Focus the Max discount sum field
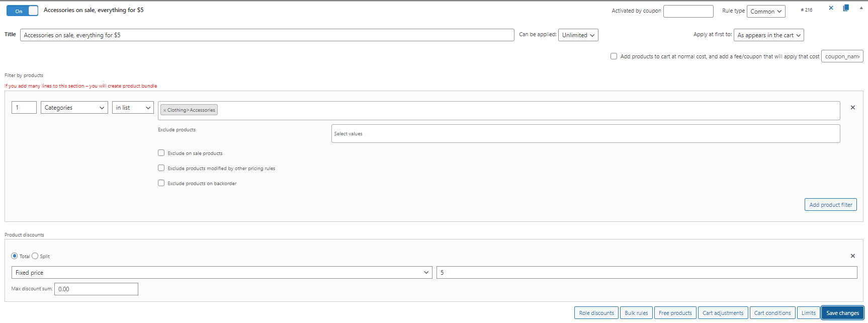Image resolution: width=868 pixels, height=323 pixels. tap(96, 289)
